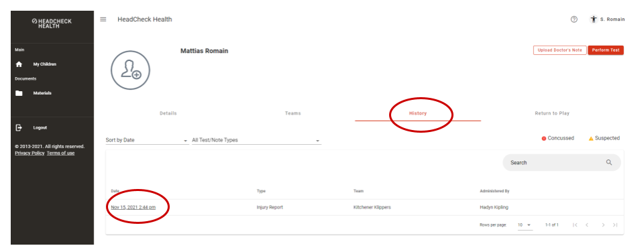
Task: Click the Perform Test button
Action: [606, 50]
